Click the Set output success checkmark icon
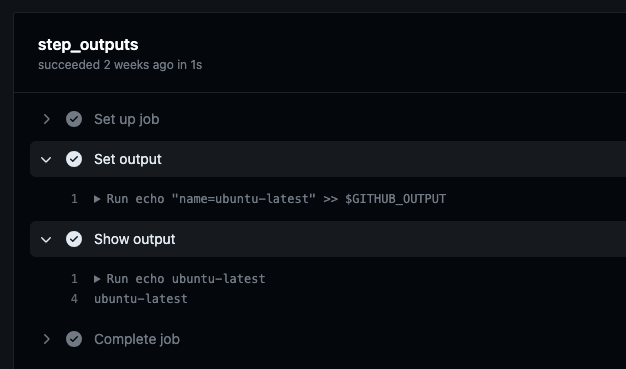This screenshot has width=626, height=369. point(74,159)
